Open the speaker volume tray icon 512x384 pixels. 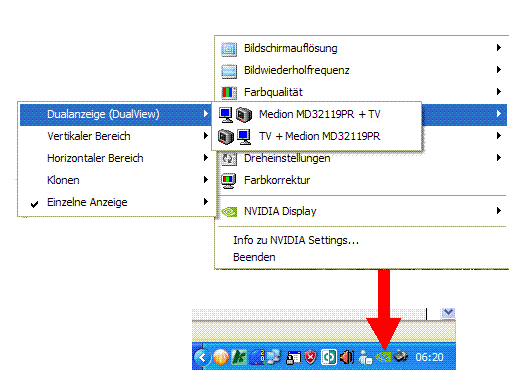tap(347, 357)
